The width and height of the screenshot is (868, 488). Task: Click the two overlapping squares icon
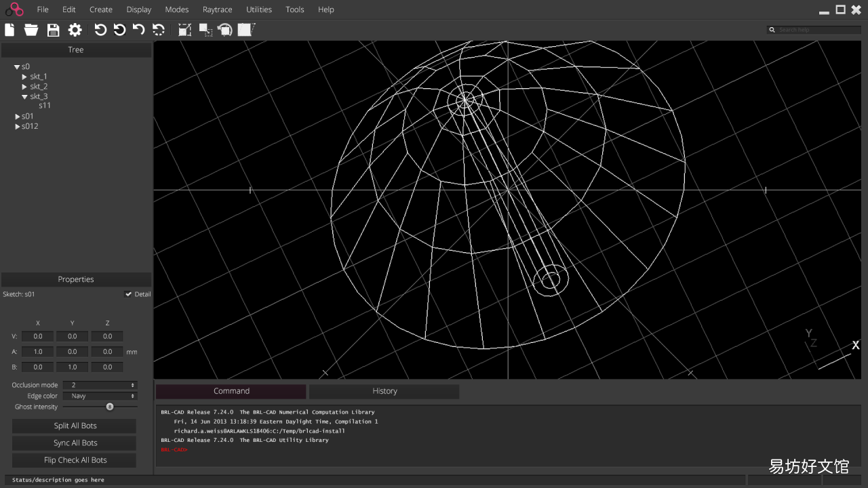click(x=205, y=30)
